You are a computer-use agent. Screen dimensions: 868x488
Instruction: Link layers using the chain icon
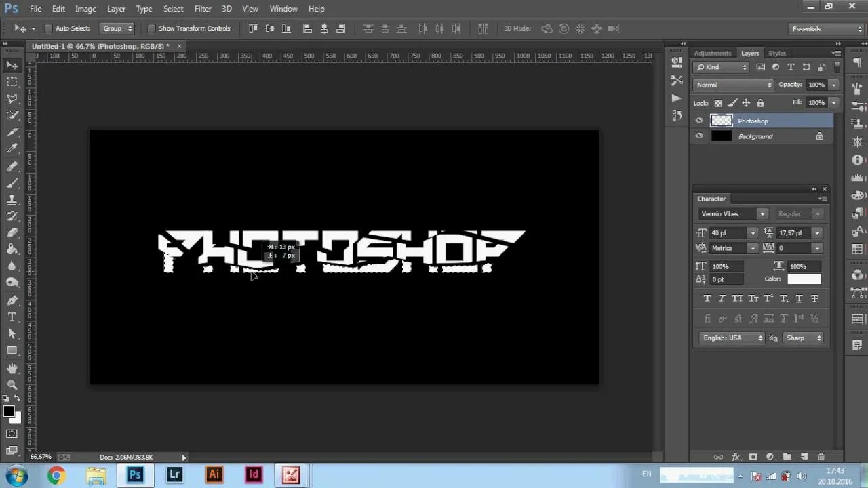point(718,457)
